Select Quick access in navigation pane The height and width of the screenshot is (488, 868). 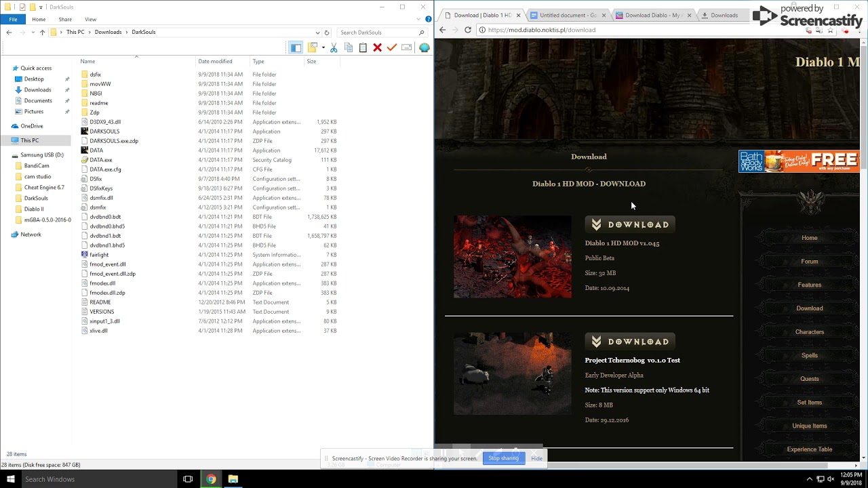[x=36, y=68]
